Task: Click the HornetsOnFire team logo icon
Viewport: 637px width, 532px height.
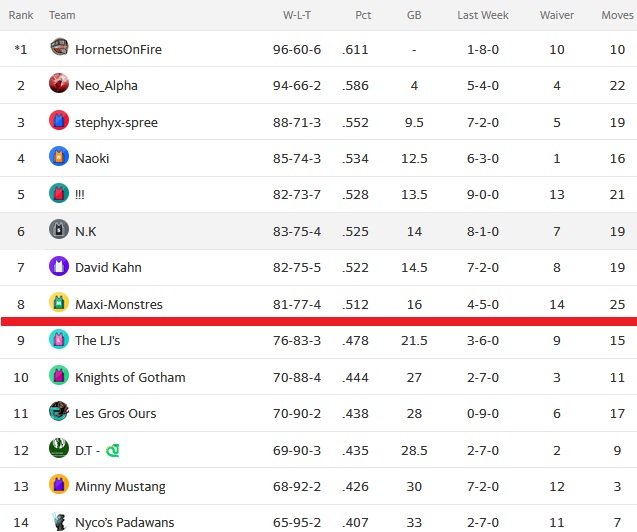Action: (x=59, y=47)
